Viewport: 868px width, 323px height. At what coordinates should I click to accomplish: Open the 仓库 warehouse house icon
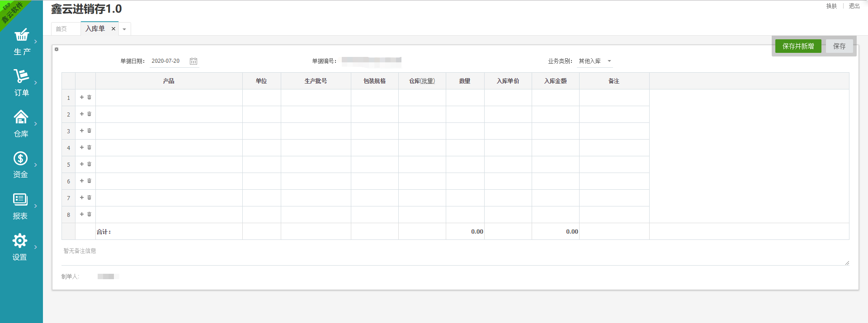point(21,117)
